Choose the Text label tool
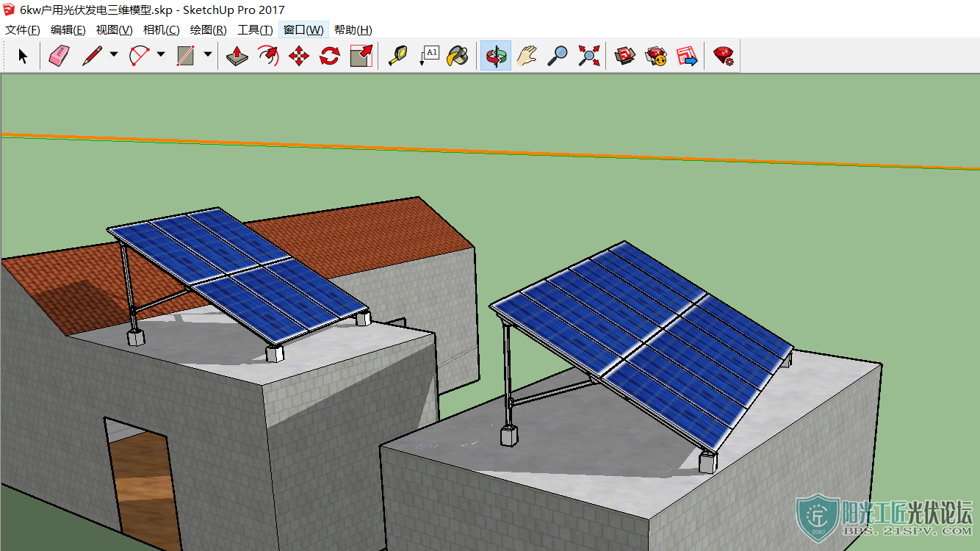 [x=428, y=56]
